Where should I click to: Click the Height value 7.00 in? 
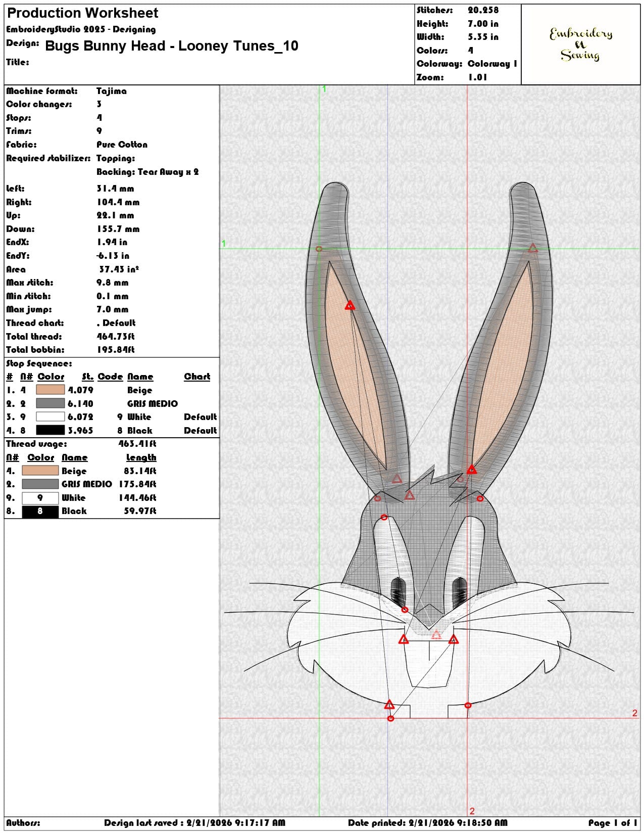pos(483,24)
